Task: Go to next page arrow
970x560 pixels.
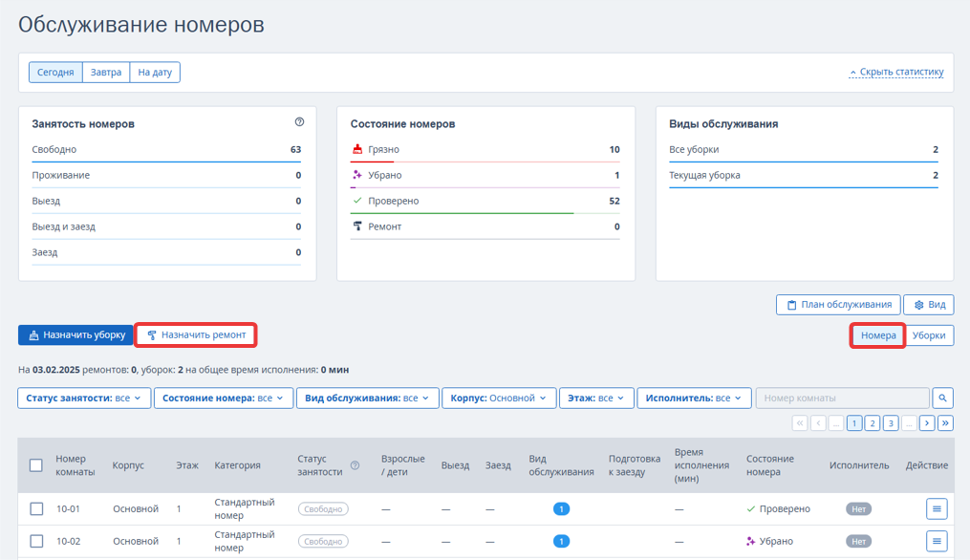Action: coord(927,423)
